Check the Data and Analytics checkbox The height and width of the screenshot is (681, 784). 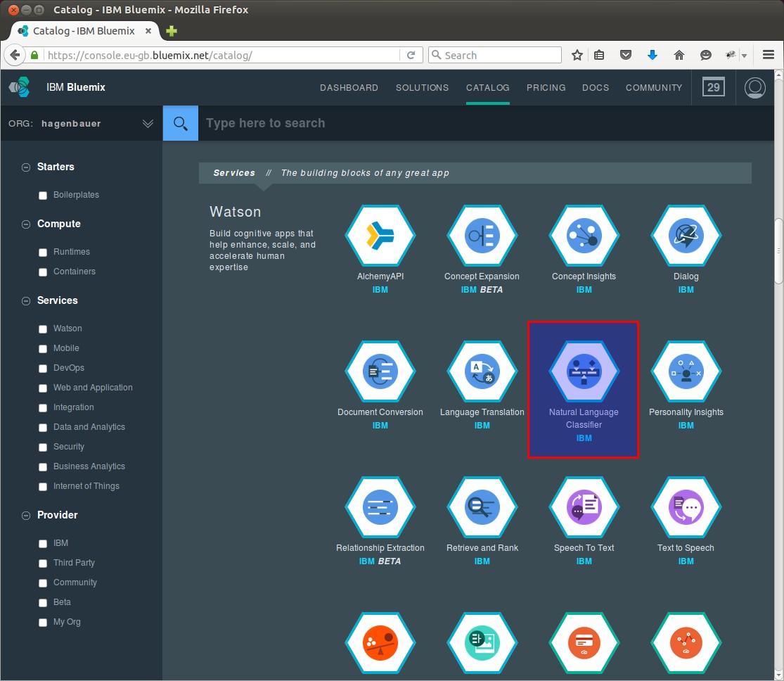tap(43, 428)
